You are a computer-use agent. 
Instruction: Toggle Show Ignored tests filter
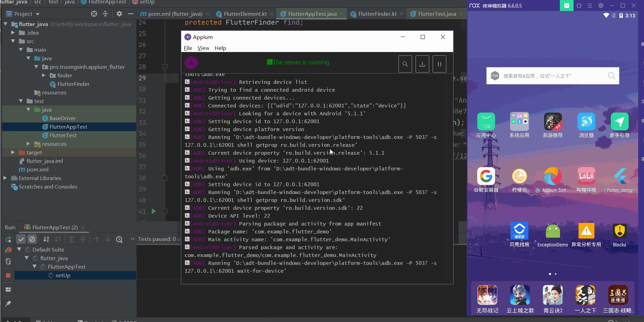click(32, 239)
